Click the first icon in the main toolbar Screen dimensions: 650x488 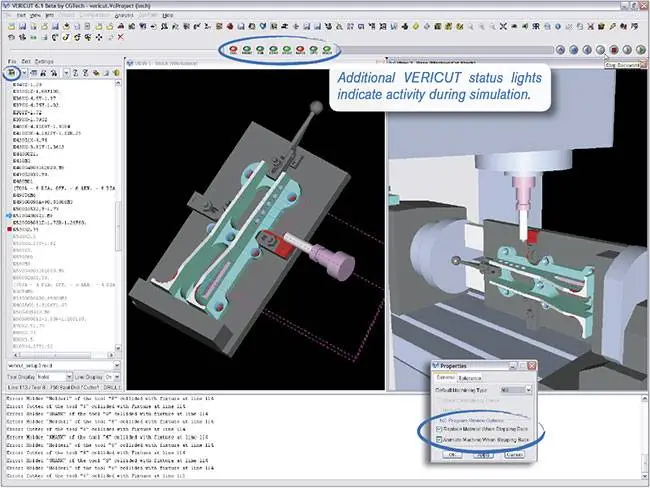tap(12, 27)
